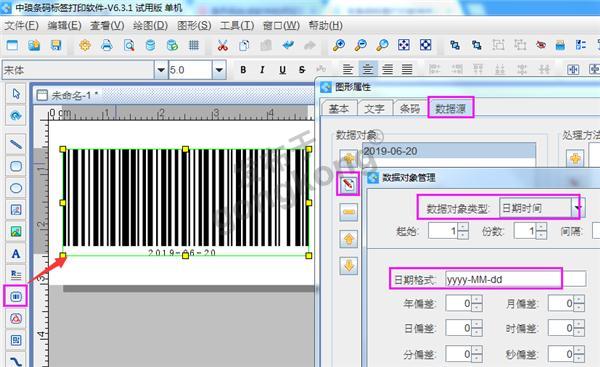Toggle underline formatting
This screenshot has width=600, height=367.
point(282,70)
